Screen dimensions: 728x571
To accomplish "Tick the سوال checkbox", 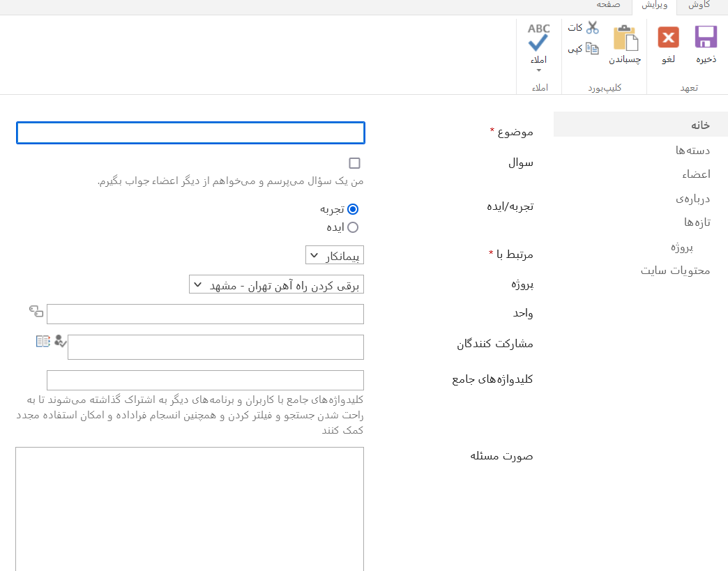I will click(354, 163).
